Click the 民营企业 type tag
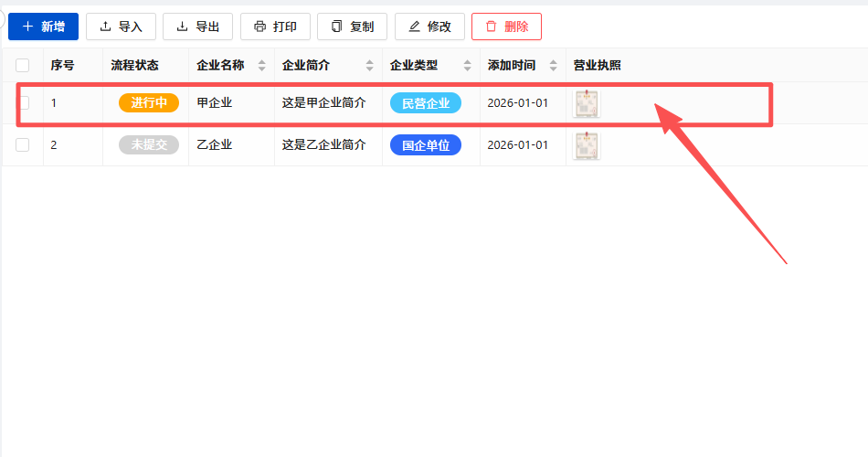The width and height of the screenshot is (868, 457). pos(426,103)
